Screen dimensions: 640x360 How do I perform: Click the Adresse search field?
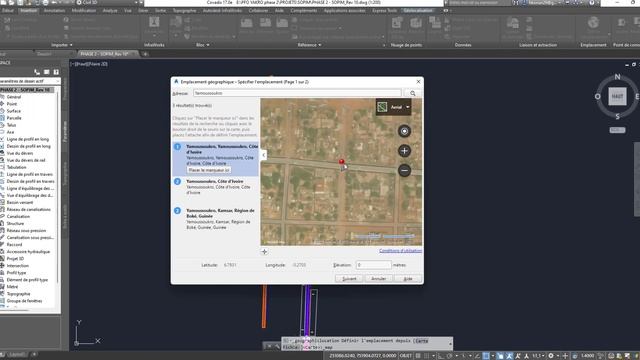297,93
